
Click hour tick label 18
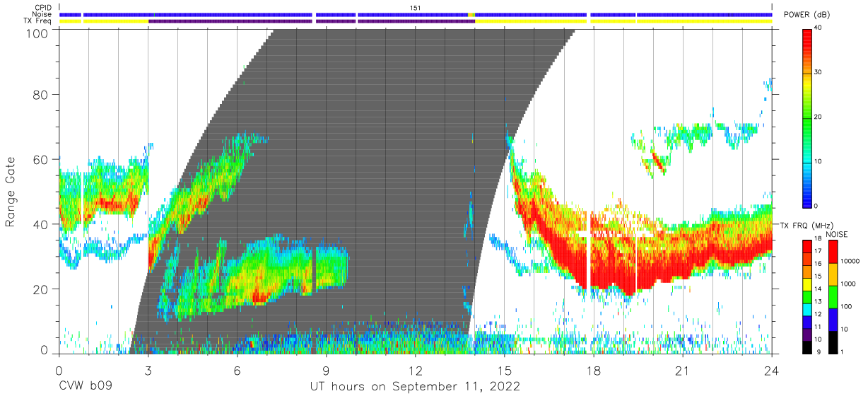point(594,371)
